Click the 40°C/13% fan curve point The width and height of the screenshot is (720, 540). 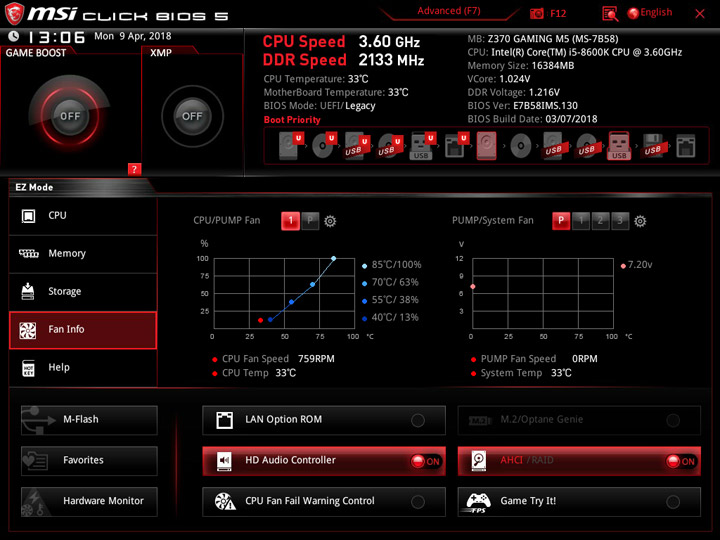click(270, 320)
